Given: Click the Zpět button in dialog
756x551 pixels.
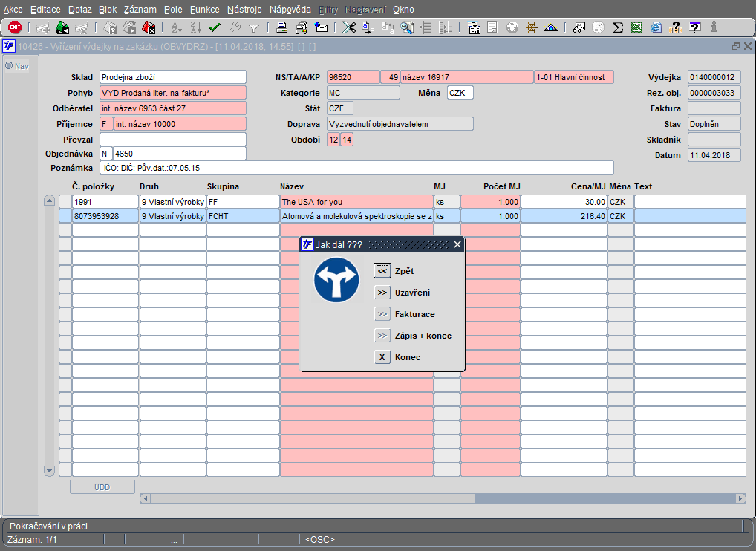Looking at the screenshot, I should point(382,271).
